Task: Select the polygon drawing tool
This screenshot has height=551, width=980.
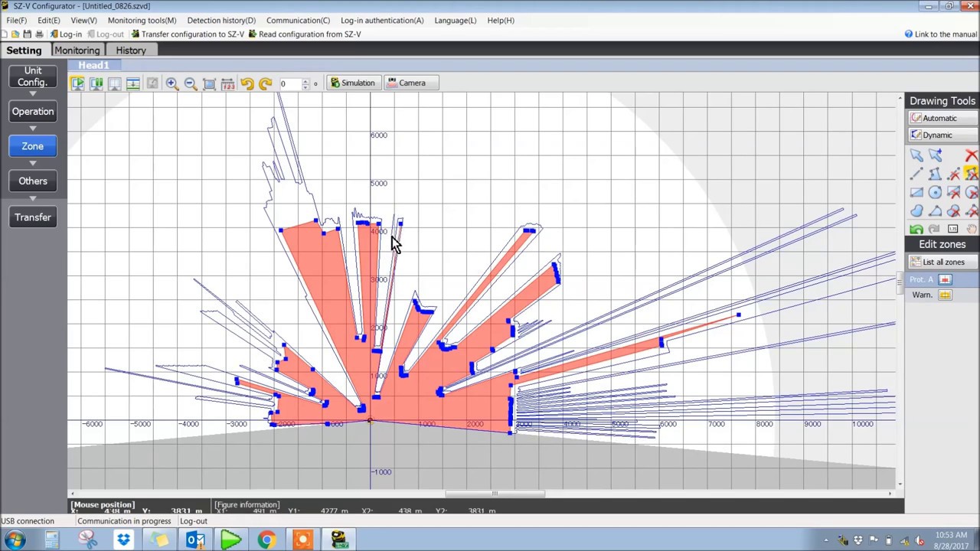Action: coord(935,174)
